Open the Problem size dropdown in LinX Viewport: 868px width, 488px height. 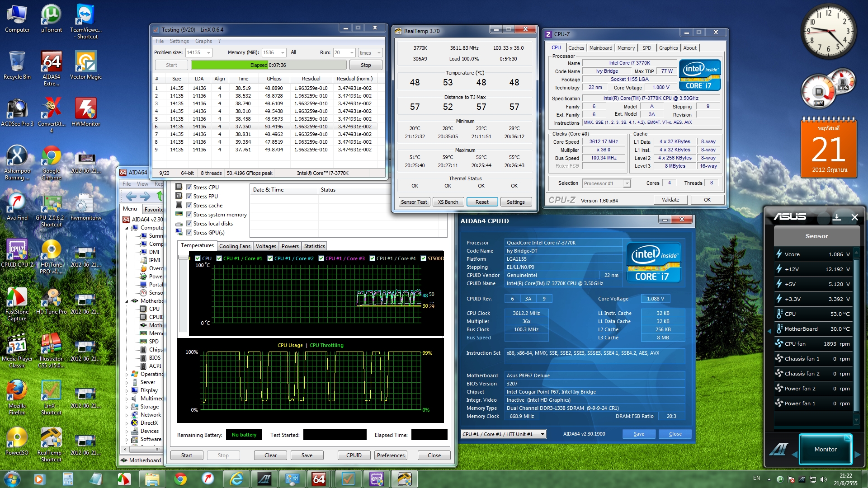click(x=208, y=53)
